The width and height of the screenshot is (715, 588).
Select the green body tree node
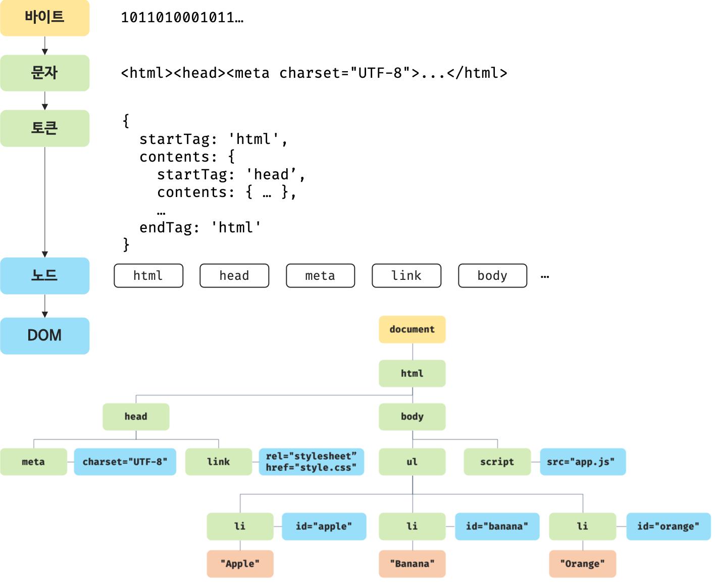[x=413, y=417]
